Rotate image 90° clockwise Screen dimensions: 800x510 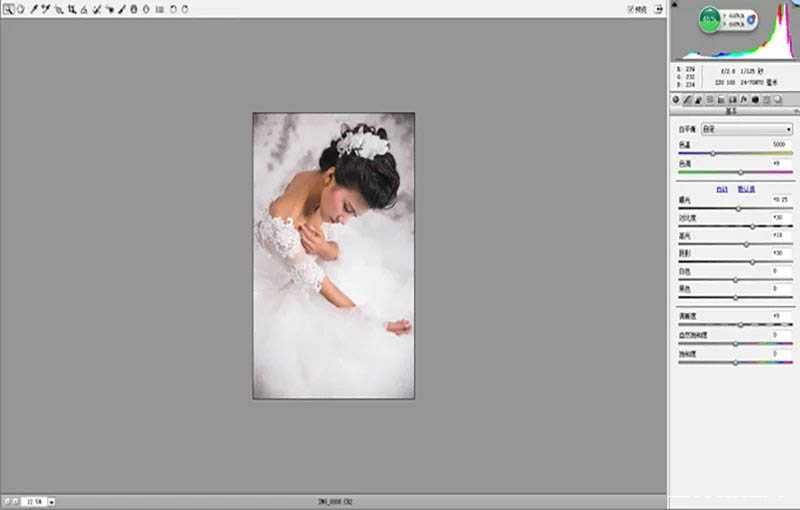pyautogui.click(x=185, y=9)
